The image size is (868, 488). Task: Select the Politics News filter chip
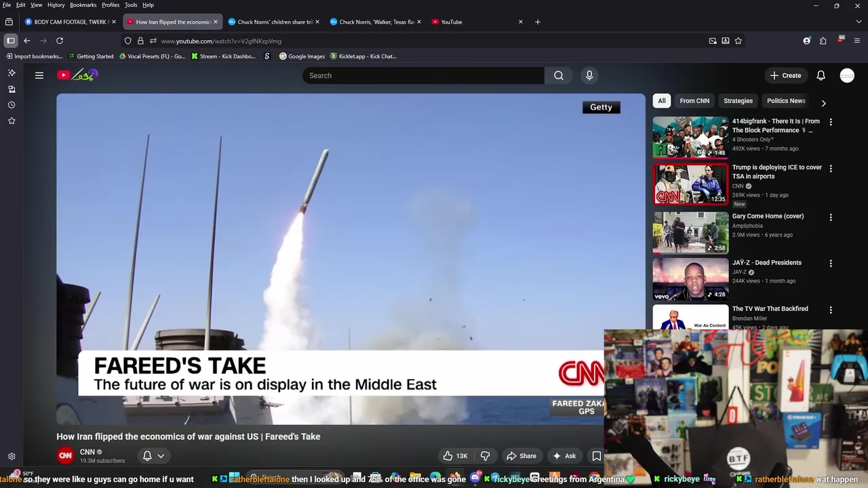coord(786,101)
